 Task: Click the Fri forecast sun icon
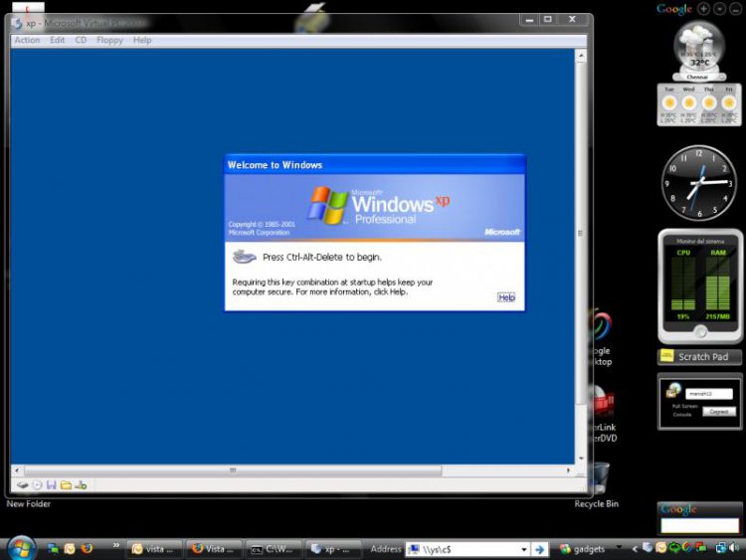(x=729, y=102)
